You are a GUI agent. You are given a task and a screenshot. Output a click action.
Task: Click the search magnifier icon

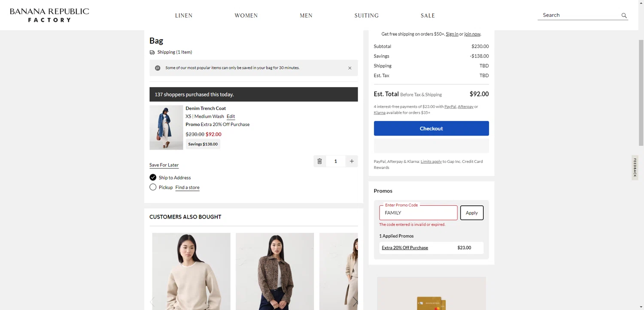pos(624,15)
